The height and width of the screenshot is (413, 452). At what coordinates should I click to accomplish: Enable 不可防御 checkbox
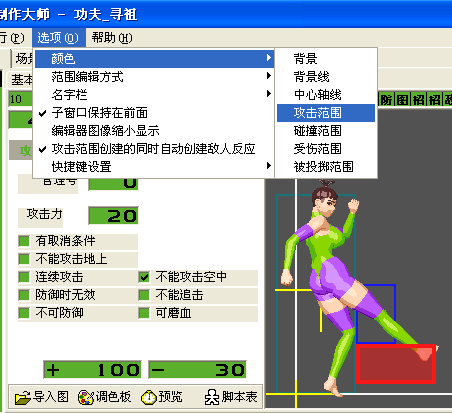pyautogui.click(x=24, y=313)
